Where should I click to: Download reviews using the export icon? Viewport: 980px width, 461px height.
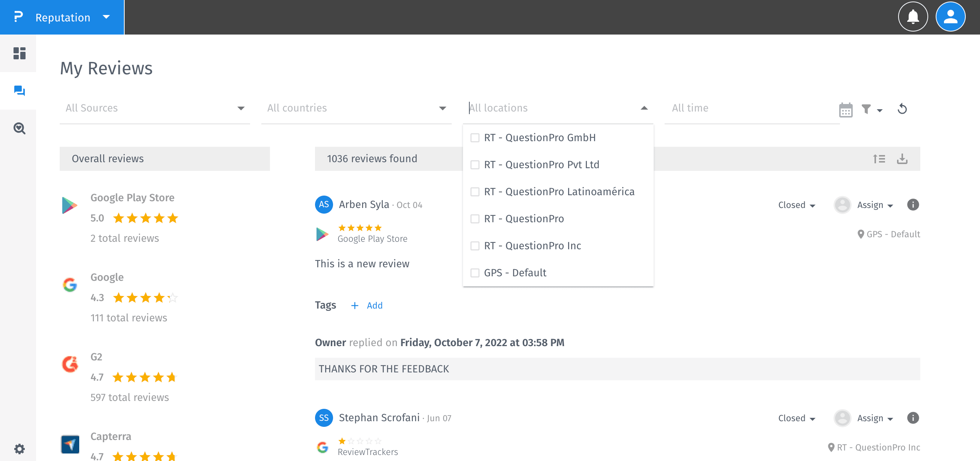[x=902, y=159]
